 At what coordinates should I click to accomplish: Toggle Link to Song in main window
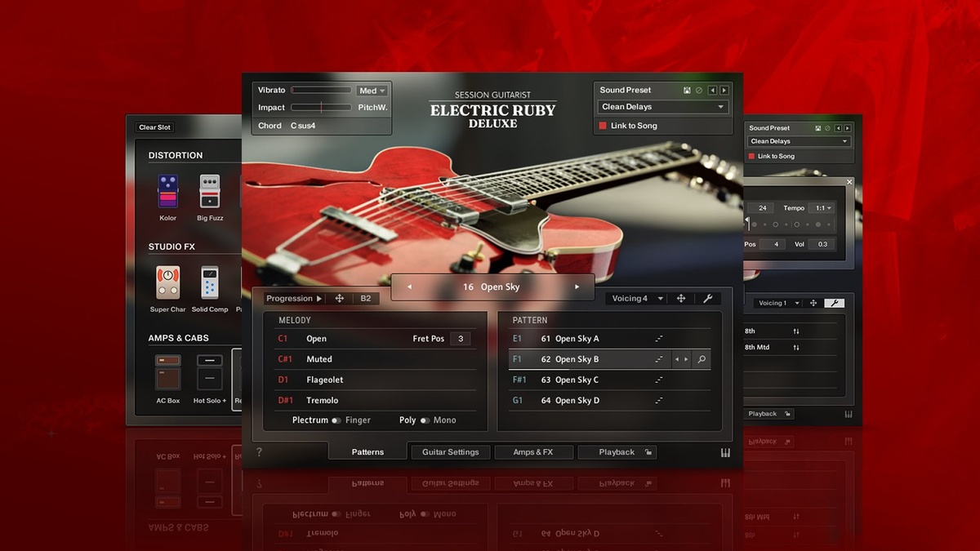(604, 126)
